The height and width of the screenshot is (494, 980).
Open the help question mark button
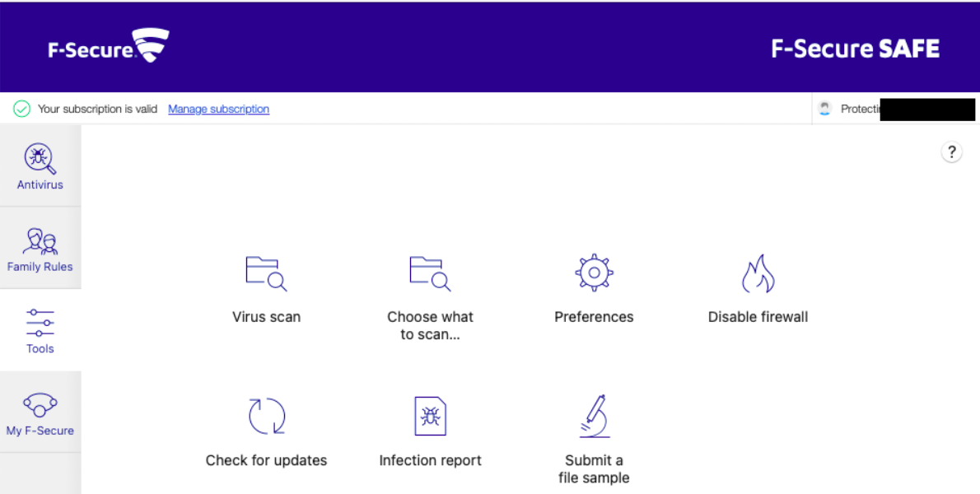[951, 151]
